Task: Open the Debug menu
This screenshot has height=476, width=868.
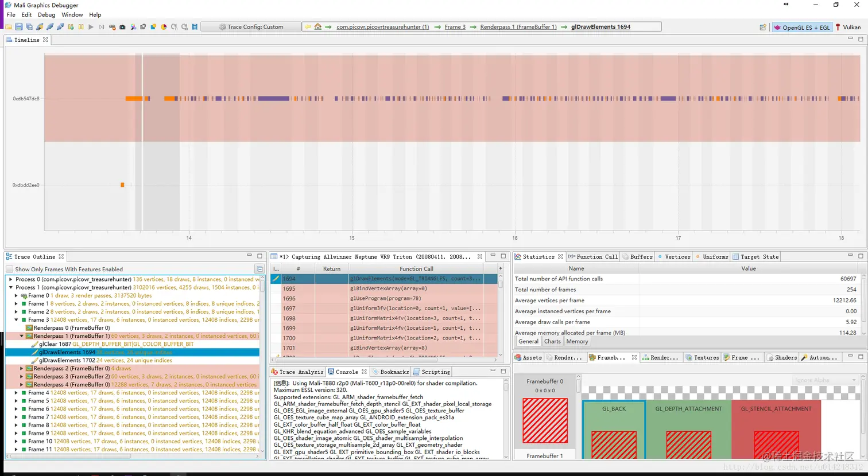Action: 46,14
